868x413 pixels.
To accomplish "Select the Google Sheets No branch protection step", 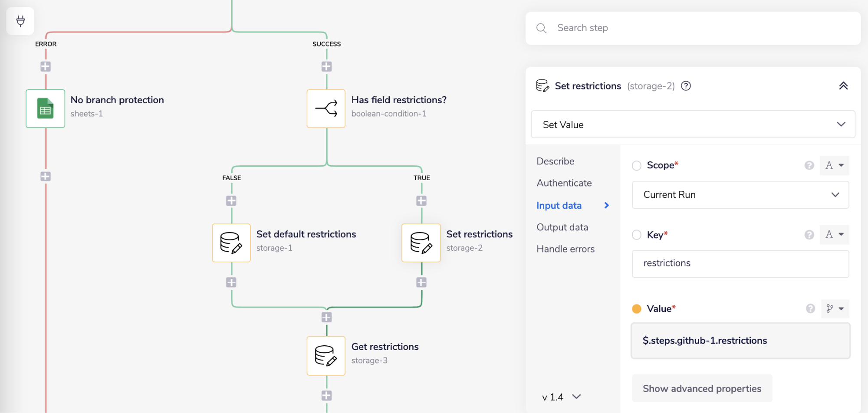I will [45, 108].
